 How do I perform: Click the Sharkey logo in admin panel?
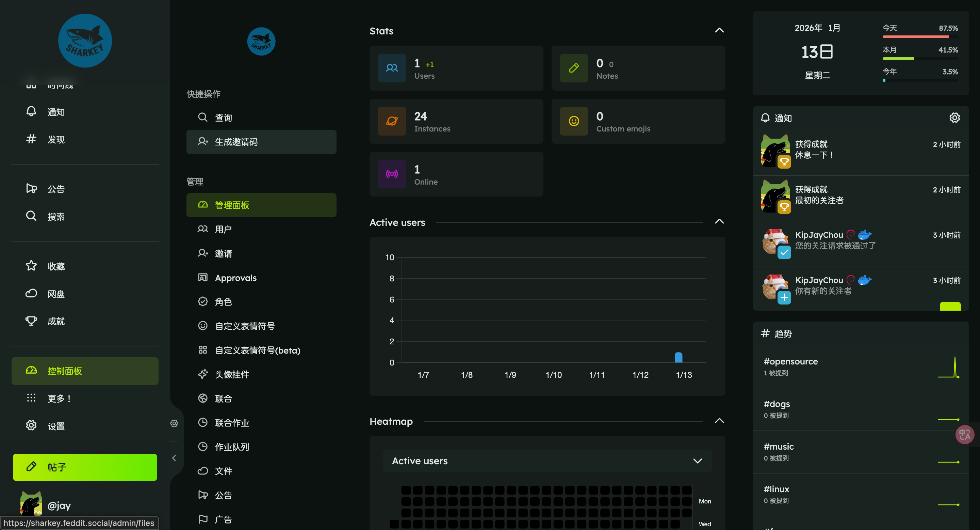pyautogui.click(x=261, y=42)
